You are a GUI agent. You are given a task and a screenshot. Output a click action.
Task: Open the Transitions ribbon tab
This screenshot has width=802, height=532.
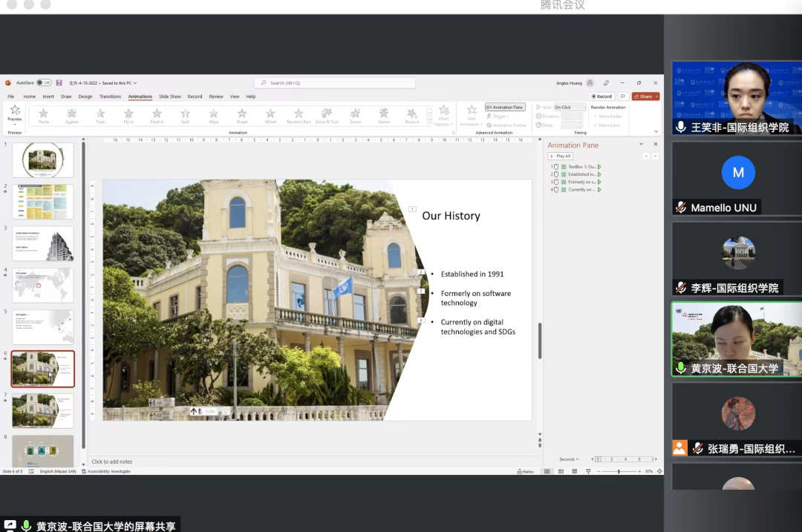[x=110, y=96]
